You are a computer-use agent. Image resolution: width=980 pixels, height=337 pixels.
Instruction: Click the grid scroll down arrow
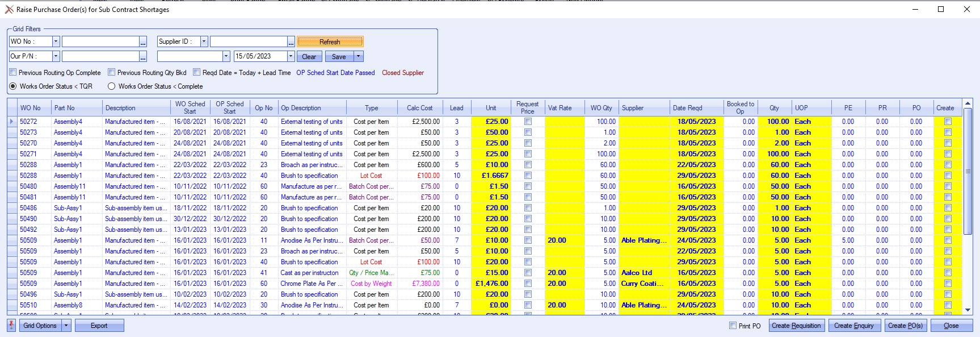click(x=968, y=310)
